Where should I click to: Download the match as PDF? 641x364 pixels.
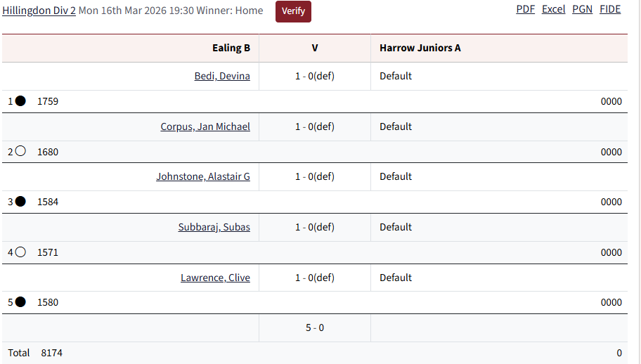click(525, 9)
